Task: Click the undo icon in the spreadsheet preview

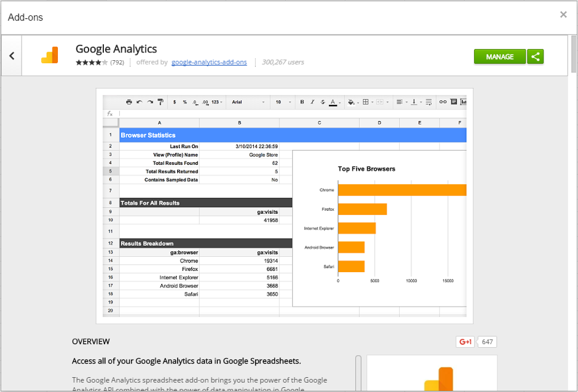Action: [x=140, y=102]
